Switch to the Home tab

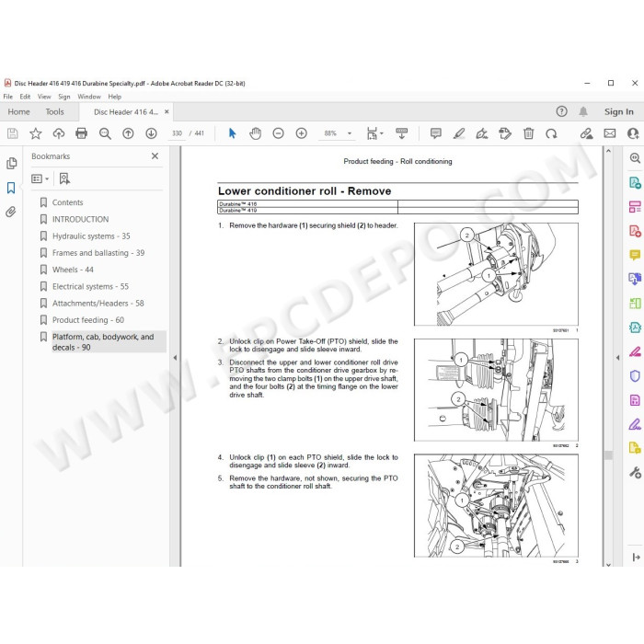(18, 111)
